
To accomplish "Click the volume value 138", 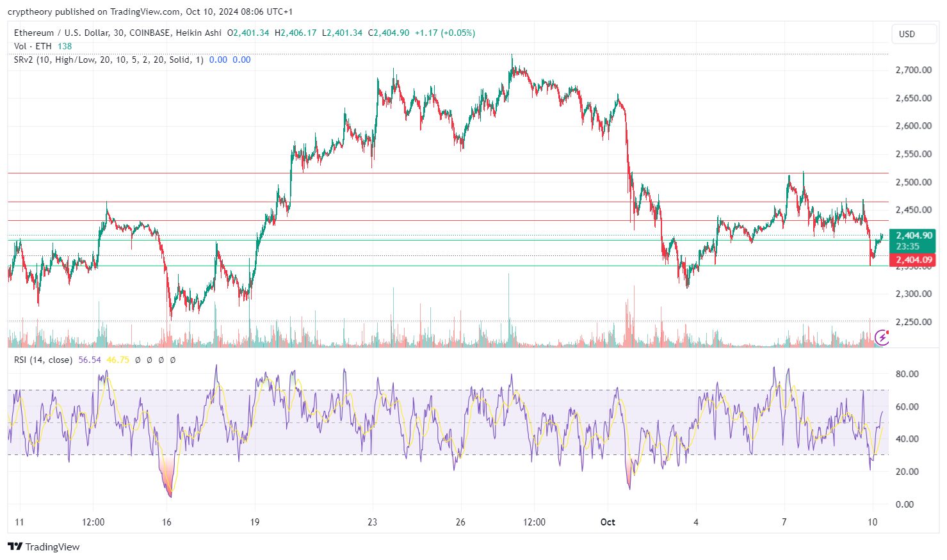I will point(65,46).
